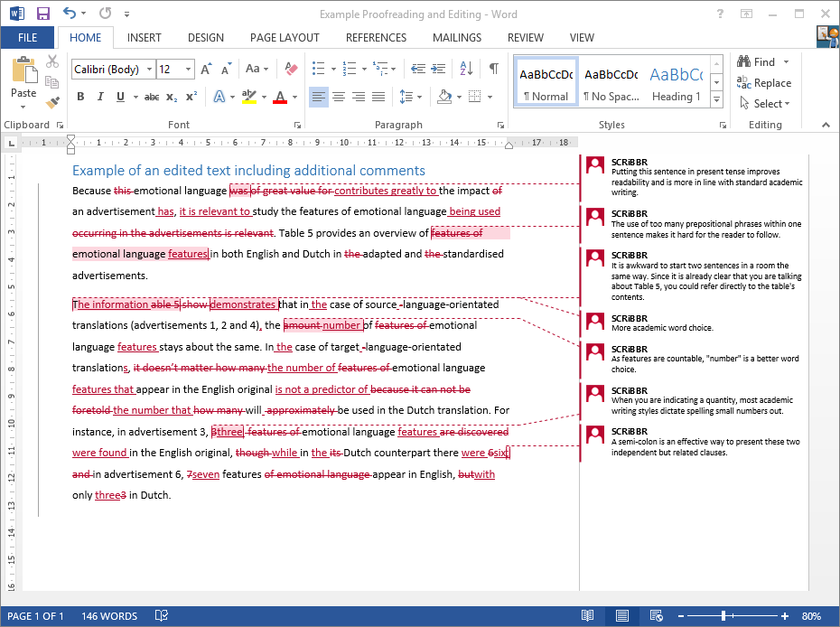Apply the Heading 1 style

[677, 83]
